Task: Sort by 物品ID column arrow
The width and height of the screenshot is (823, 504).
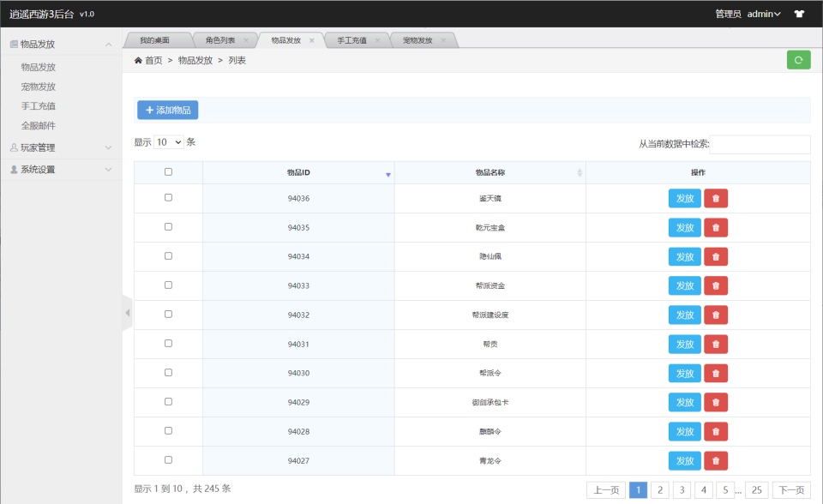Action: tap(387, 174)
